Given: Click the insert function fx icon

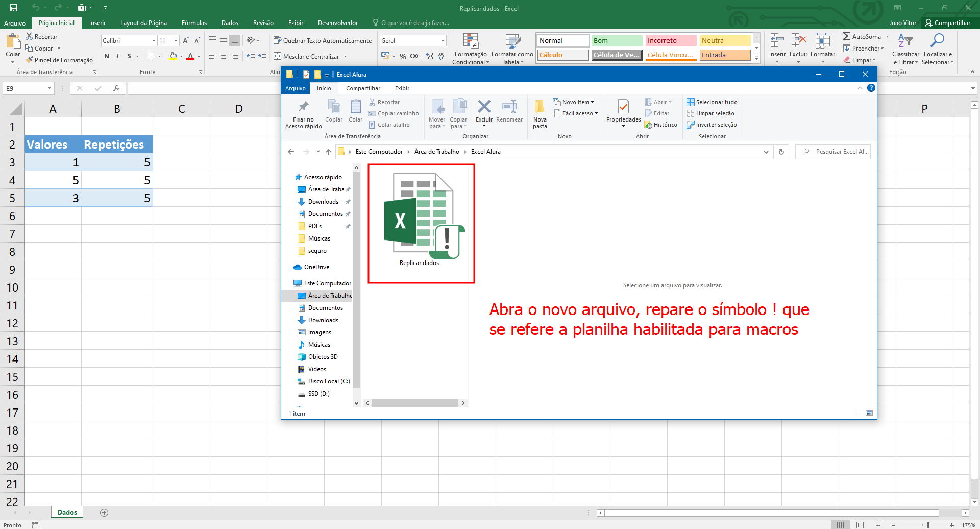Looking at the screenshot, I should pyautogui.click(x=116, y=88).
